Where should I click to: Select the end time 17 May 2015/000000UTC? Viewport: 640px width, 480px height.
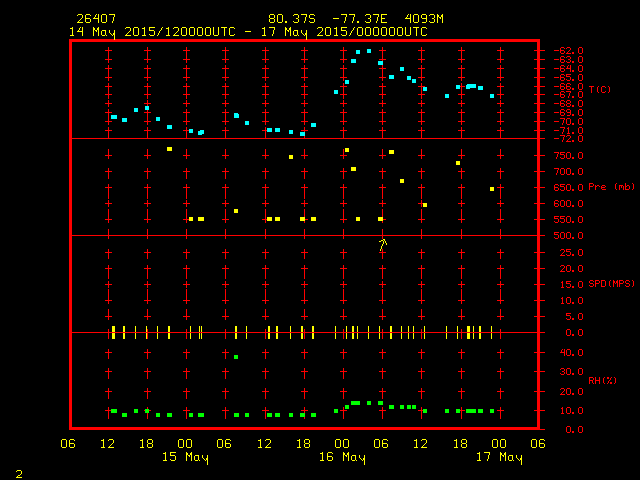point(344,32)
